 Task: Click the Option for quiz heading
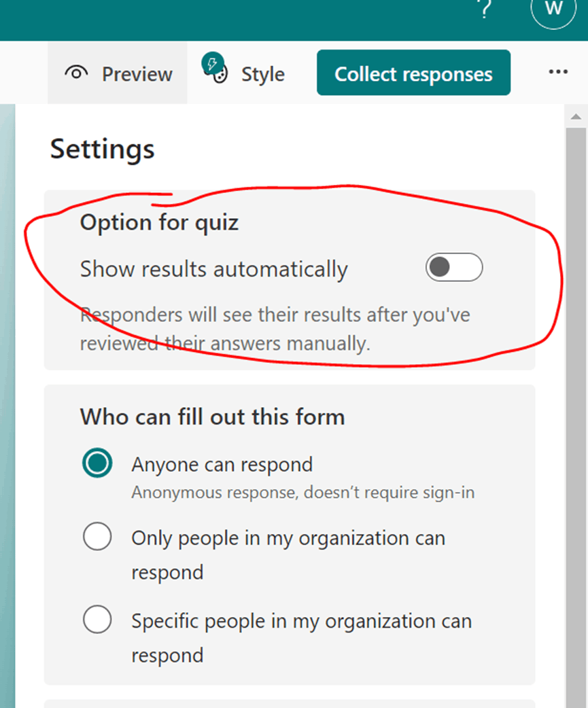pyautogui.click(x=159, y=222)
